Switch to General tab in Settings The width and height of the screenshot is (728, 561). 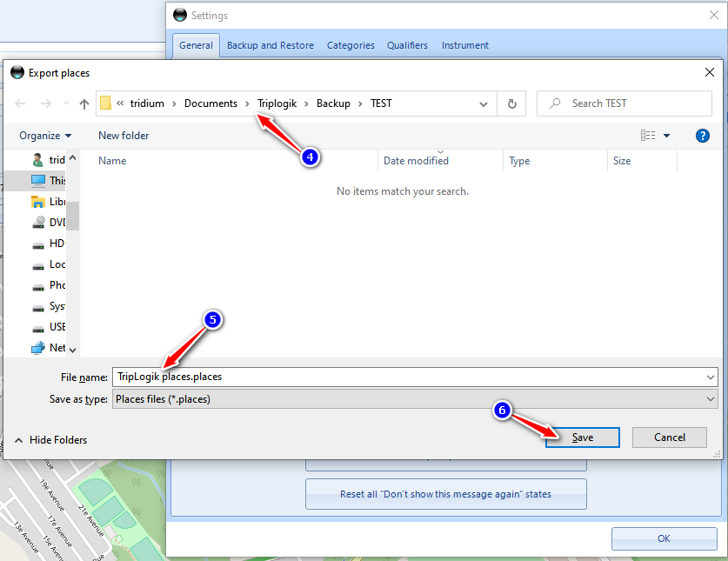196,45
